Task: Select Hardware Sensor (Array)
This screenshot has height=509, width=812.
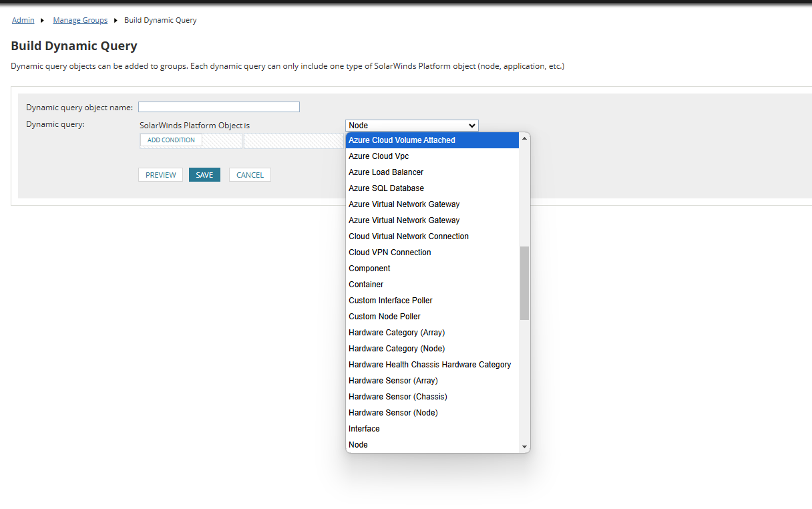Action: [x=432, y=381]
